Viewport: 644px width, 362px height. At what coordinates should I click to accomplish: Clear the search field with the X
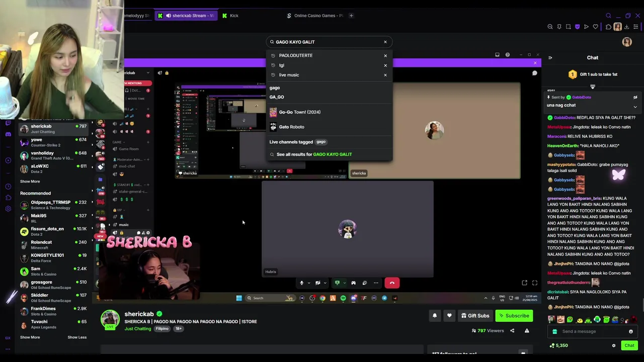[385, 42]
